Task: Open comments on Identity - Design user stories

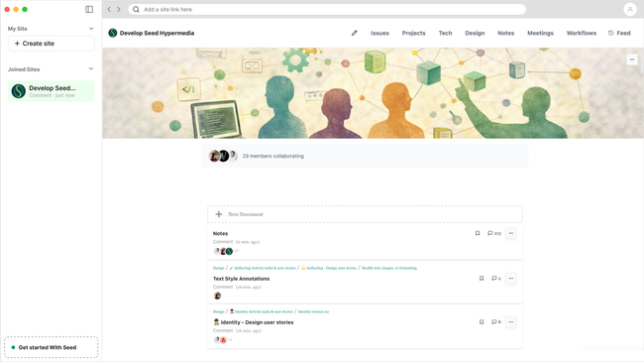Action: tap(496, 322)
